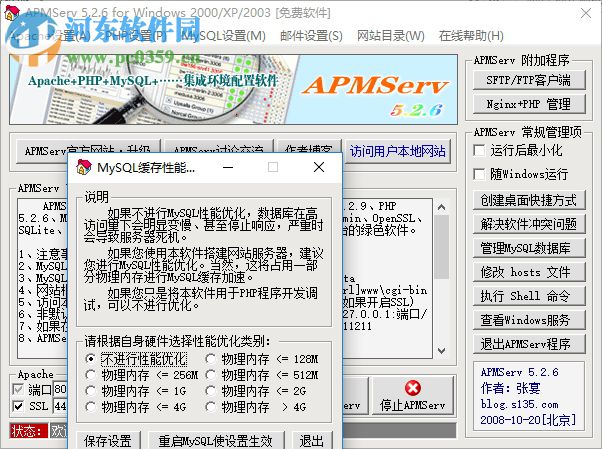Click 解决软件冲突问题 button
The image size is (602, 449).
point(529,224)
